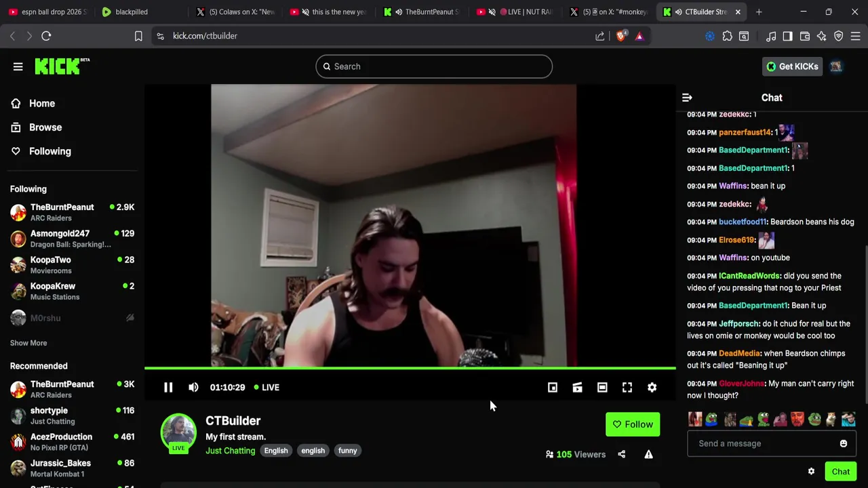Click the clip creation icon
The image size is (868, 488).
point(577,387)
